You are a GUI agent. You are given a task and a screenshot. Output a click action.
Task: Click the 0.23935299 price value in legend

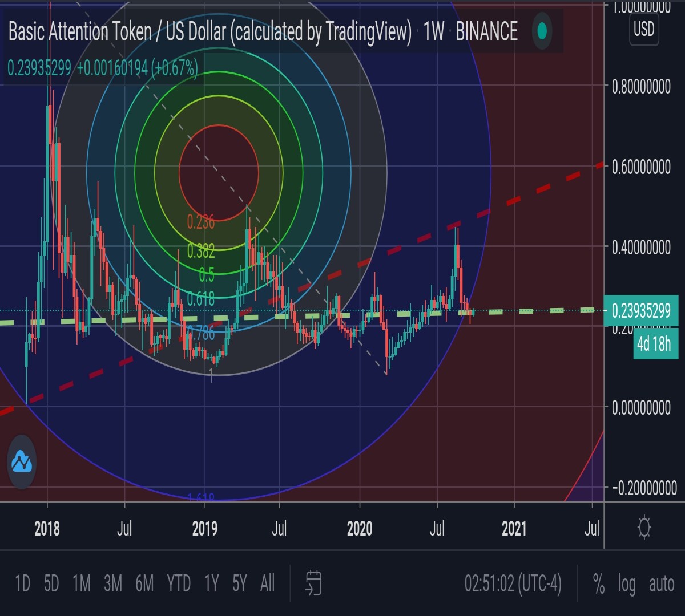tap(39, 68)
